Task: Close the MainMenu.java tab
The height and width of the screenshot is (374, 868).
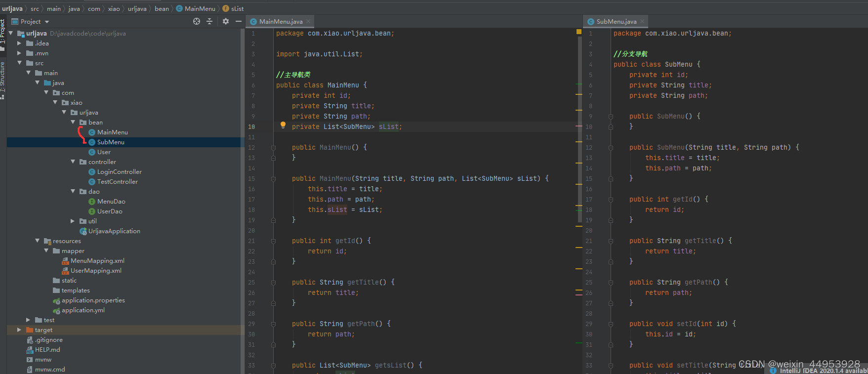Action: tap(308, 21)
